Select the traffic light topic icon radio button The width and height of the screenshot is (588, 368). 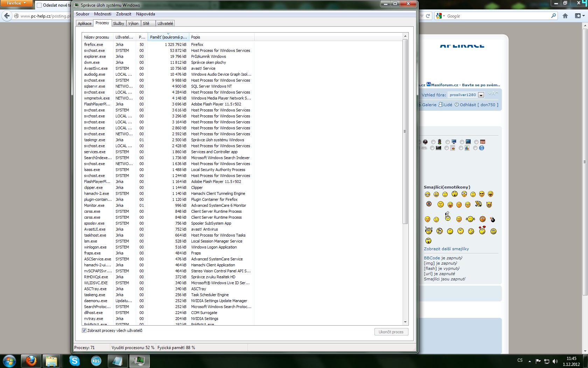pos(433,142)
